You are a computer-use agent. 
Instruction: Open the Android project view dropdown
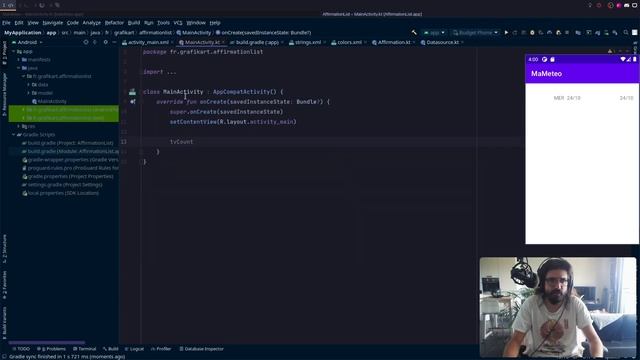click(27, 42)
